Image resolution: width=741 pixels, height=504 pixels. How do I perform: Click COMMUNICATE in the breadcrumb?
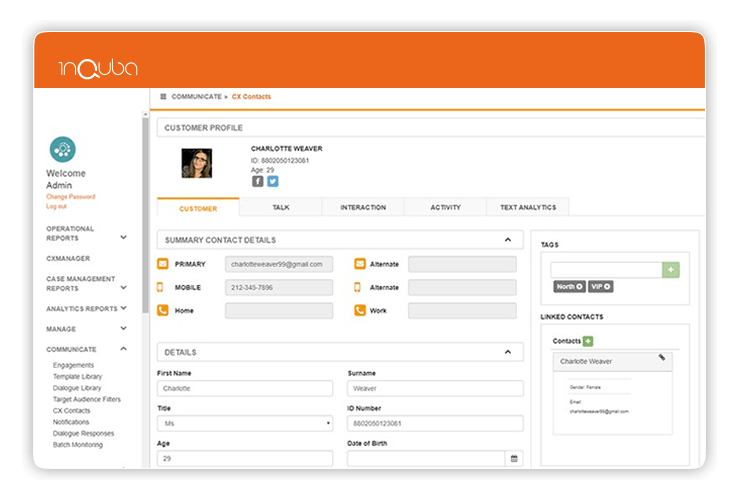tap(197, 96)
